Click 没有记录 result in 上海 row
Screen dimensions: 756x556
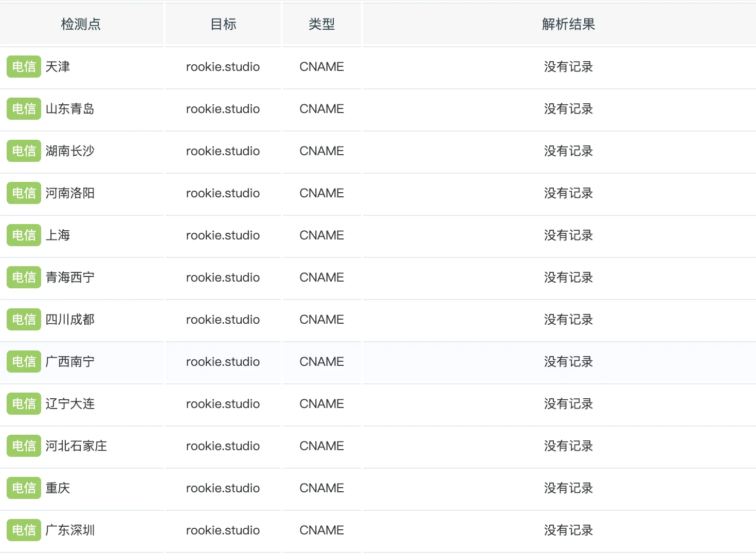[568, 235]
